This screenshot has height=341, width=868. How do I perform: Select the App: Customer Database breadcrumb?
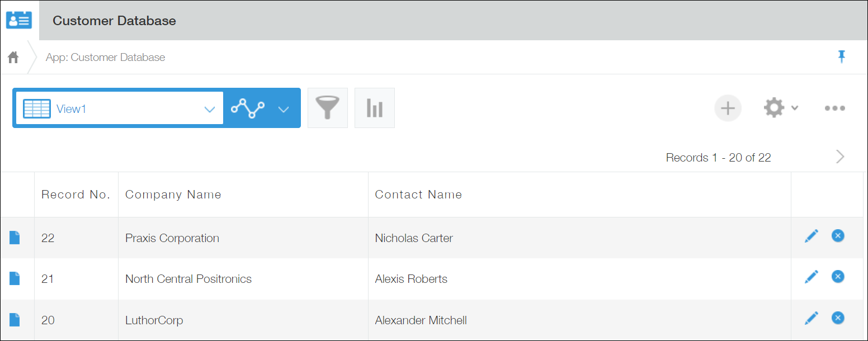click(x=105, y=56)
